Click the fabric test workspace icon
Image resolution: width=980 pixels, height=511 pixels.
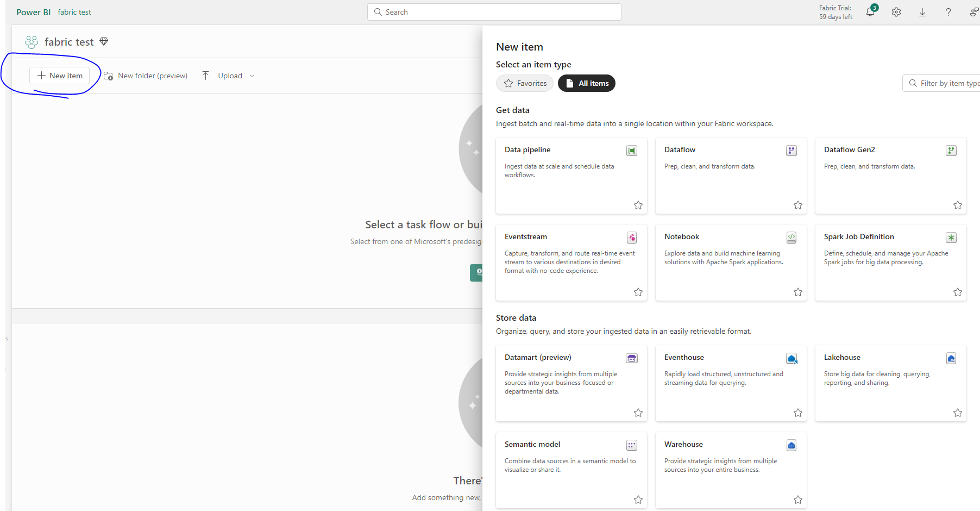click(32, 42)
